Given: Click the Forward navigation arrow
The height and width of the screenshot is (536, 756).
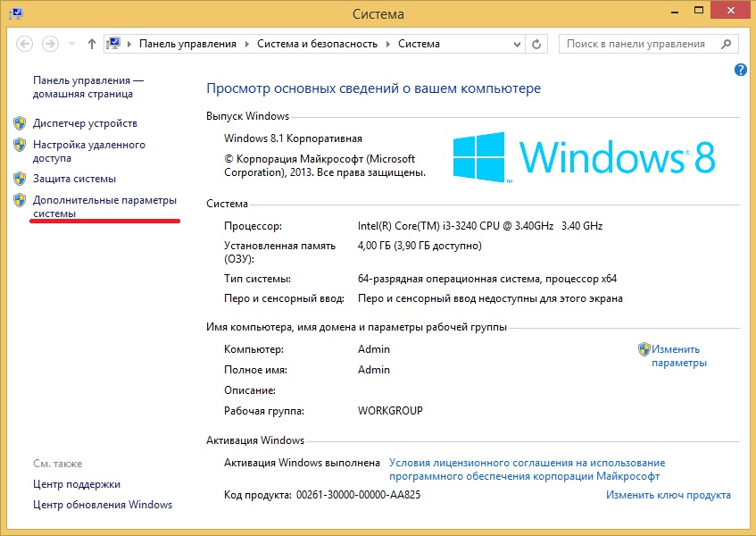Looking at the screenshot, I should (50, 44).
